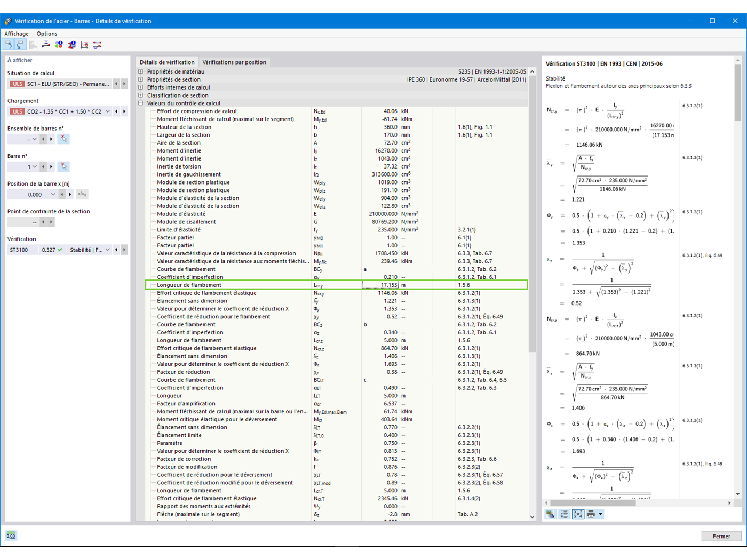Select the Inertie de gauchissement row
Screen dimensions: 747x560
337,174
